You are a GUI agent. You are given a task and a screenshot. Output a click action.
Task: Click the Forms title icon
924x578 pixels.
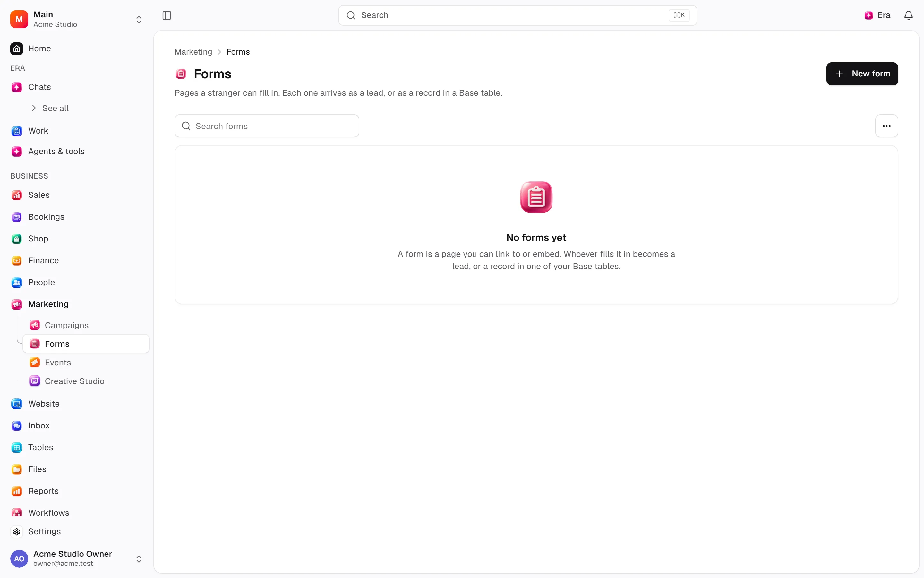pos(181,74)
